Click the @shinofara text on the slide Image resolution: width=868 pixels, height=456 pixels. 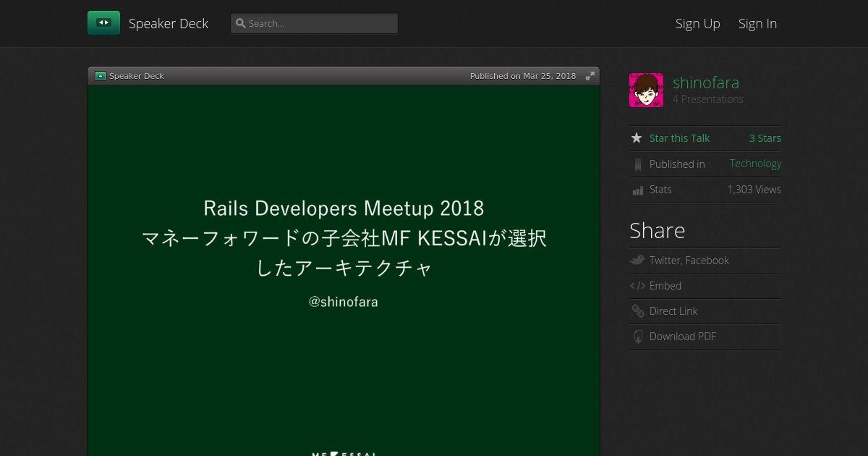pyautogui.click(x=344, y=302)
